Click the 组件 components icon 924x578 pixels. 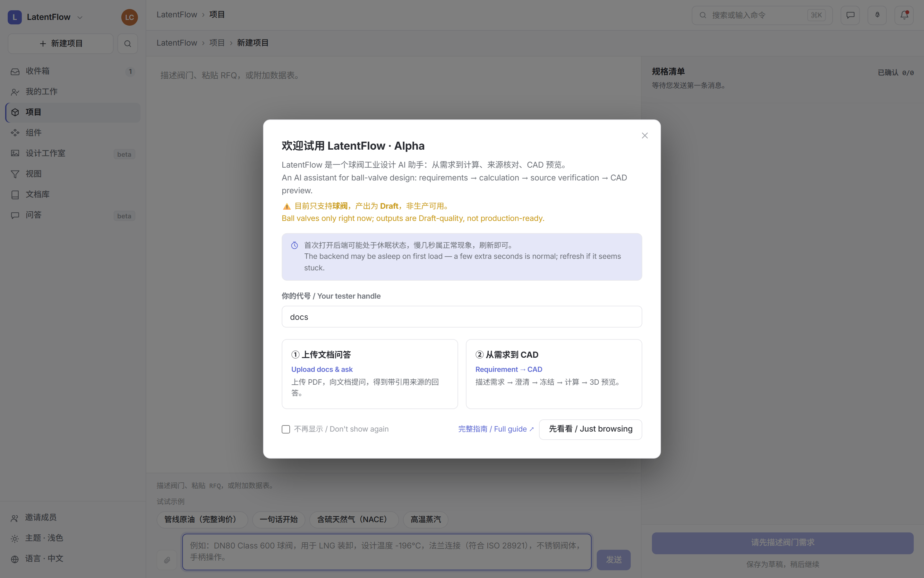point(15,133)
